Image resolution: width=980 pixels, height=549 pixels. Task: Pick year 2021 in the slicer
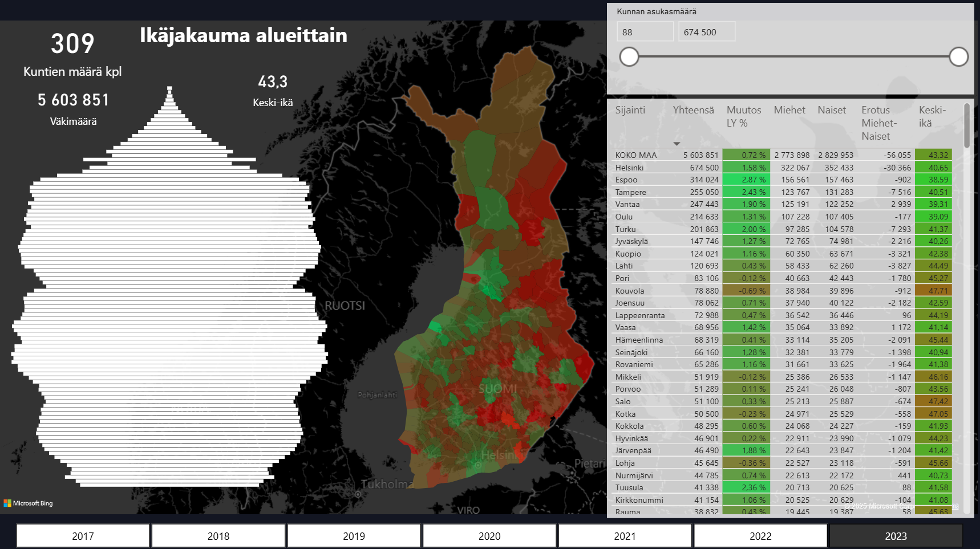[x=625, y=536]
